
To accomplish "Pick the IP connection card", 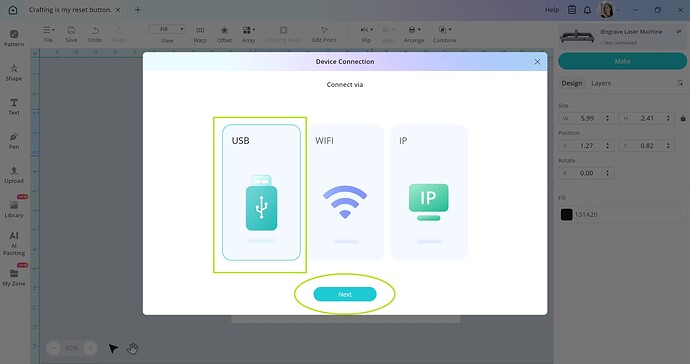I will (x=429, y=192).
